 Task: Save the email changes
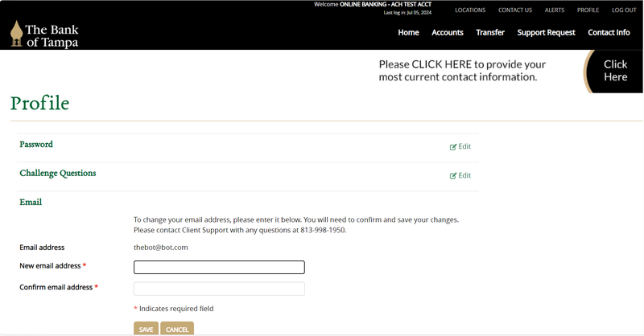click(146, 329)
